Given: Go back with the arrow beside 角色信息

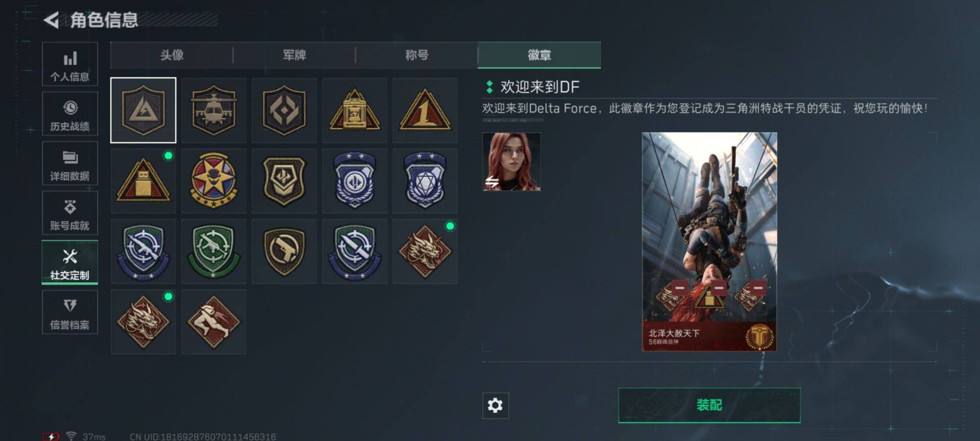Looking at the screenshot, I should click(x=51, y=20).
